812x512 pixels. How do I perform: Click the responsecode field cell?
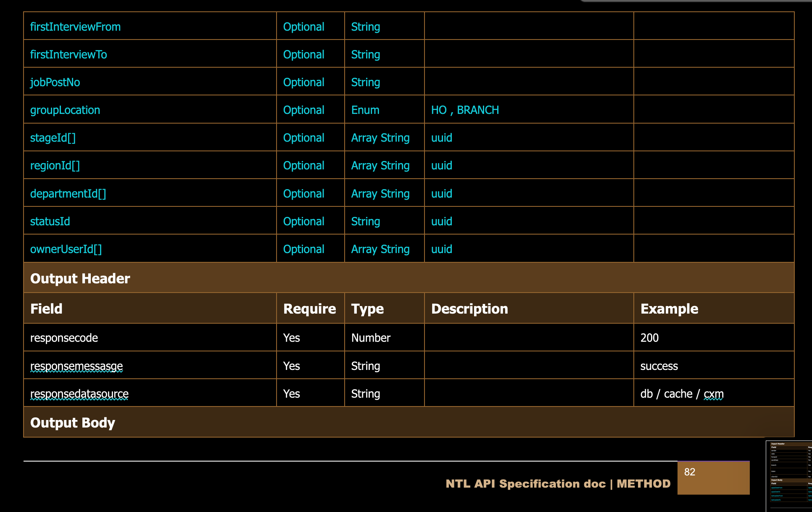point(64,338)
